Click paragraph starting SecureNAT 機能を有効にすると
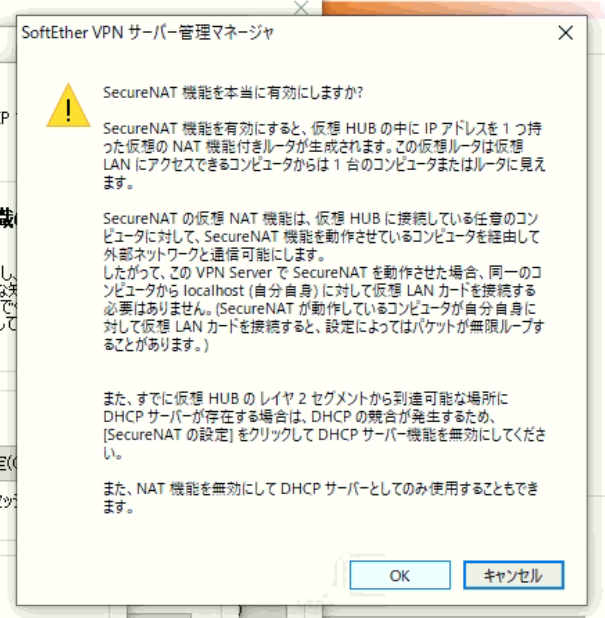Viewport: 605px width, 618px height. click(x=324, y=155)
